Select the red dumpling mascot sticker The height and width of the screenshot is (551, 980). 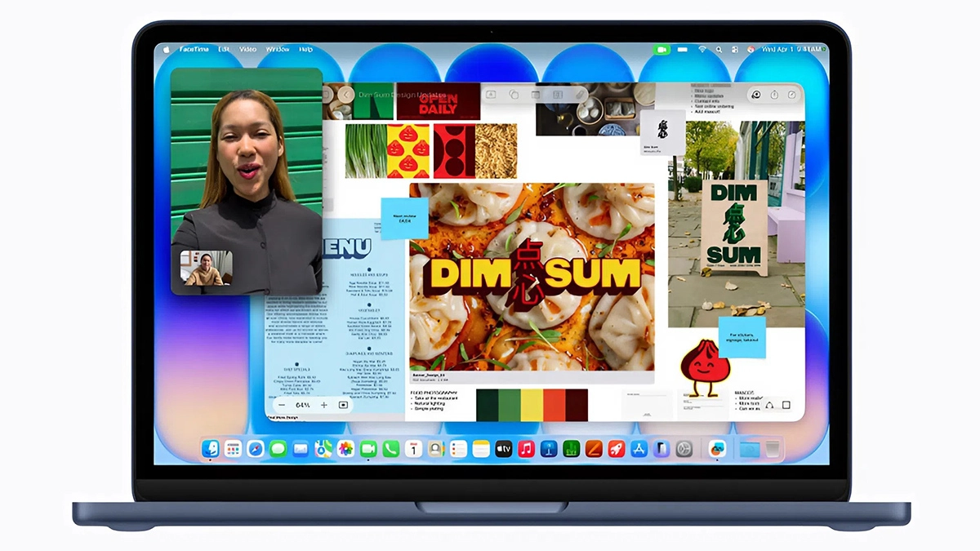tap(704, 367)
